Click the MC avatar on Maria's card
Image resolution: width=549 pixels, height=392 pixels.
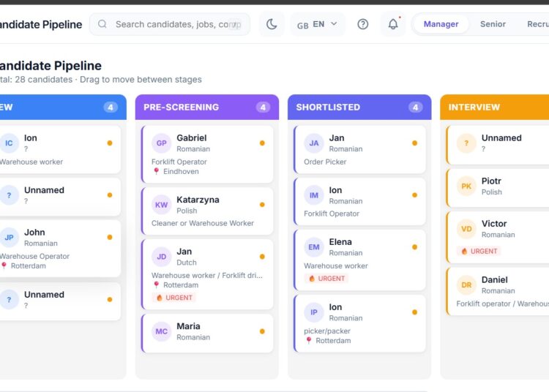tap(162, 331)
